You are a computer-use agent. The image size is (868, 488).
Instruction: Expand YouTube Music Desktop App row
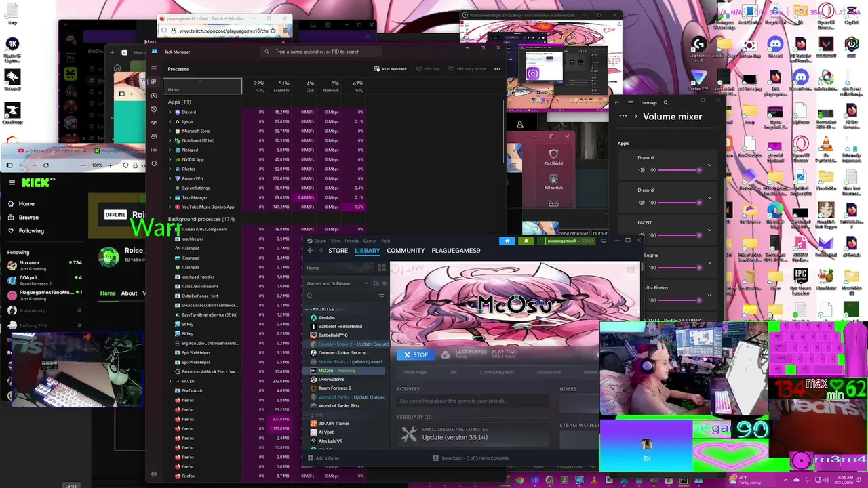click(x=170, y=207)
